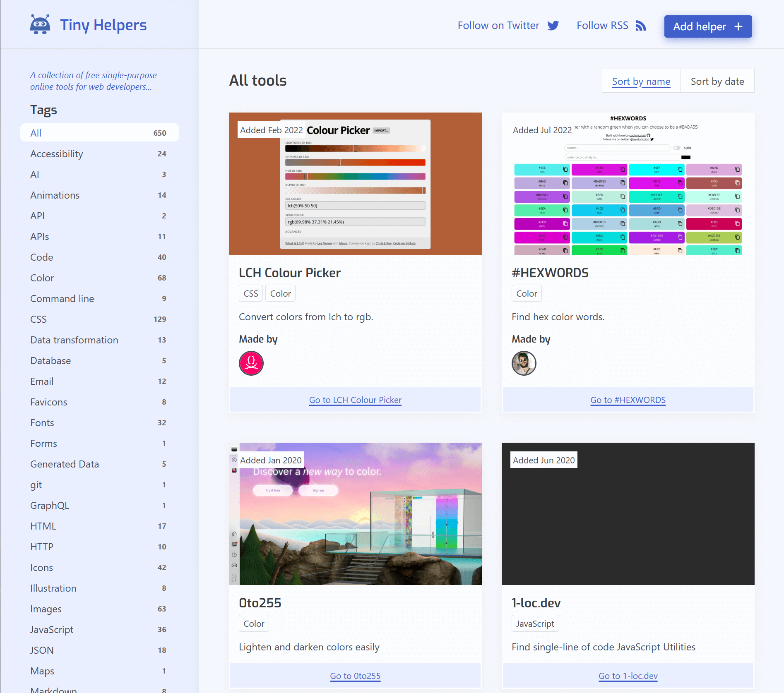
Task: Click the Go to 1-loc.dev link
Action: tap(628, 676)
